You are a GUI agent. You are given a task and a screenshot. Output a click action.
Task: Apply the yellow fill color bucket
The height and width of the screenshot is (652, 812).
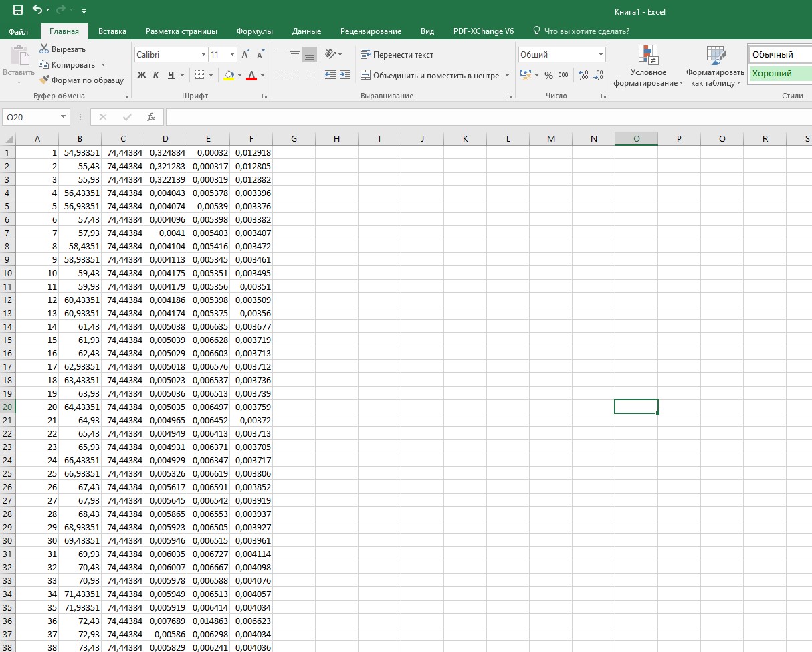coord(229,75)
